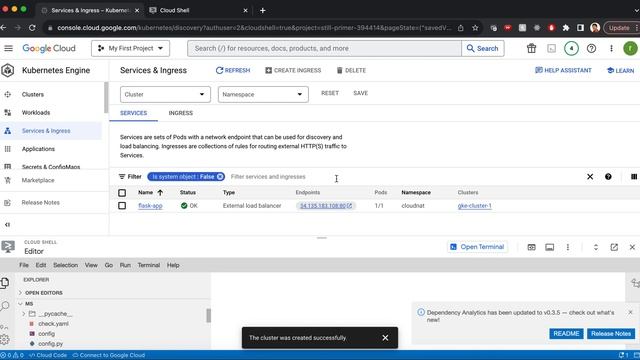Screen dimensions: 640x360
Task: Click the Open Terminal button
Action: pyautogui.click(x=477, y=247)
